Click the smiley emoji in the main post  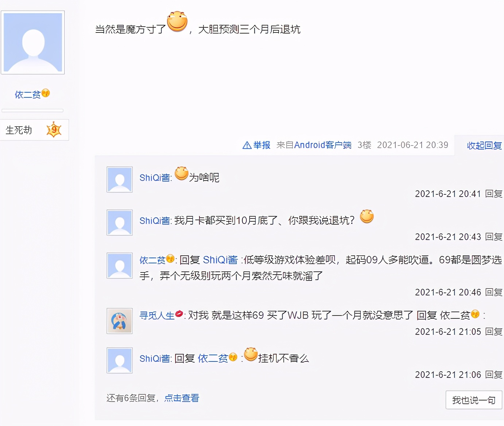177,22
